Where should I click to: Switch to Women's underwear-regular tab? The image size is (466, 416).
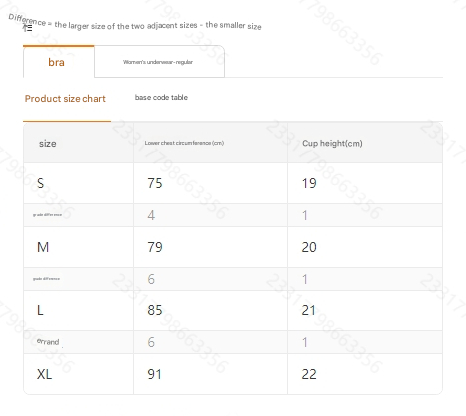tap(159, 62)
